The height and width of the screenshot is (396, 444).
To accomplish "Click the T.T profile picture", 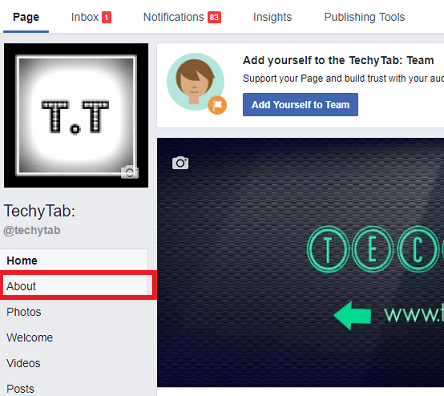I will coord(76,115).
